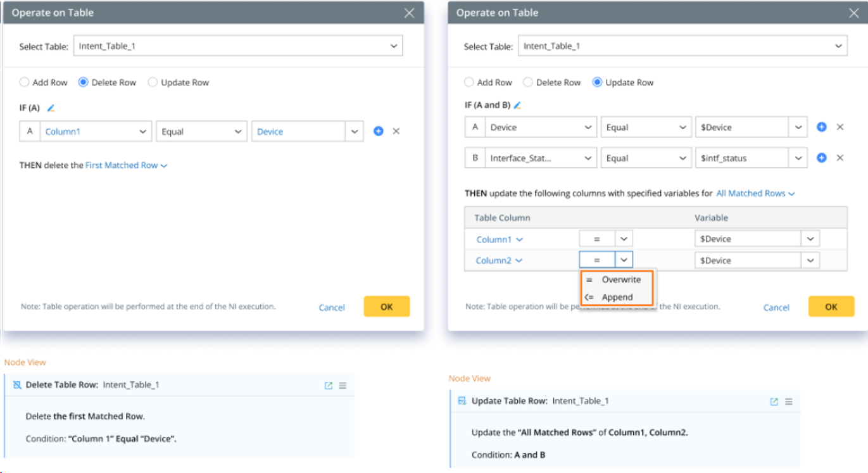
Task: Open Delete Table Row node in new window
Action: pos(329,386)
